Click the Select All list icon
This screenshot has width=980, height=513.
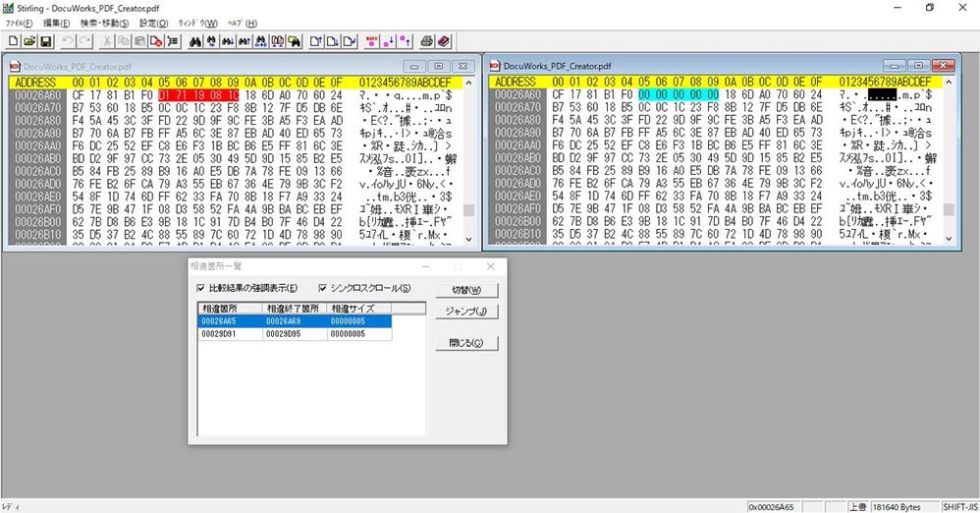173,41
